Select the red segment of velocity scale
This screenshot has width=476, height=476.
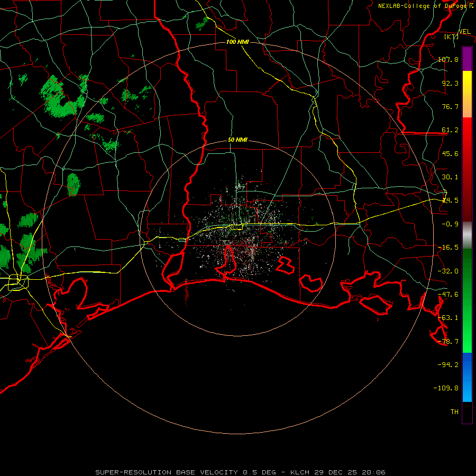467,169
